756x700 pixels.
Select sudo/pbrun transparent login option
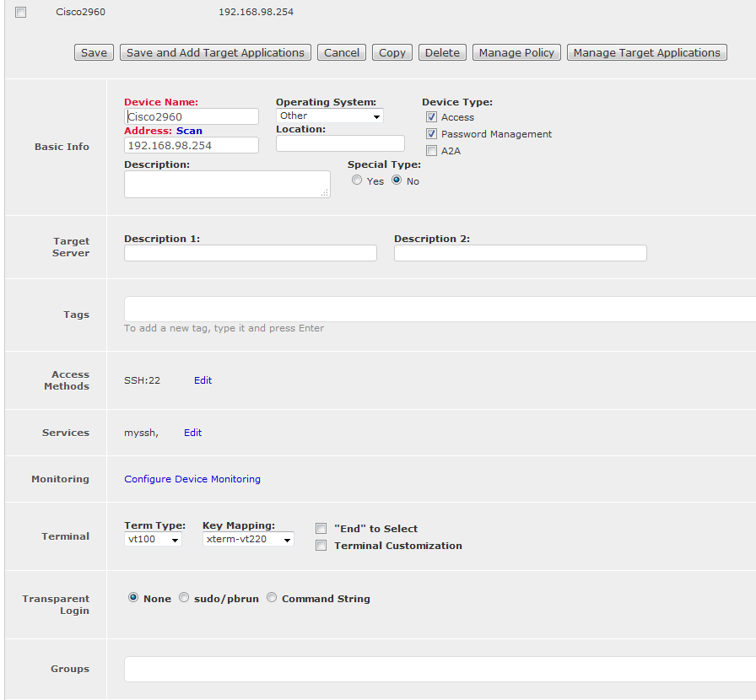[184, 598]
